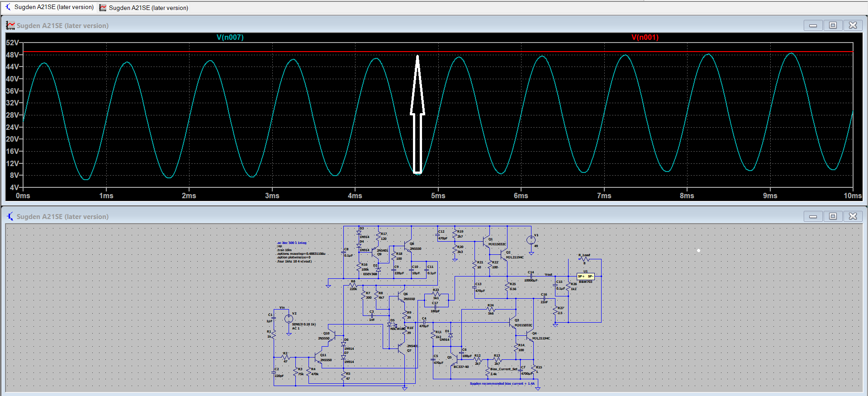Switch to the waveform plot tab
The width and height of the screenshot is (868, 396).
[144, 8]
